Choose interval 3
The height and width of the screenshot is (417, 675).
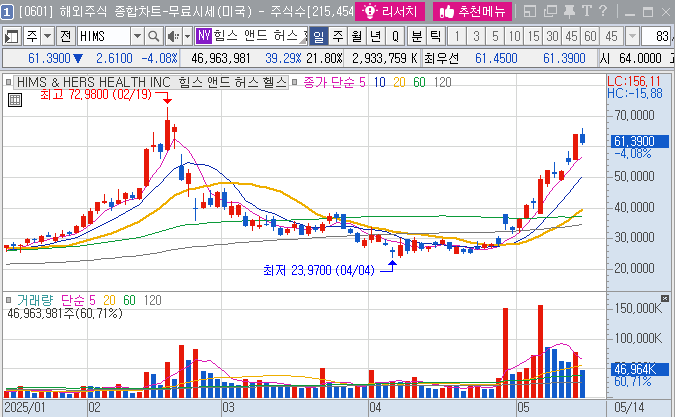476,37
